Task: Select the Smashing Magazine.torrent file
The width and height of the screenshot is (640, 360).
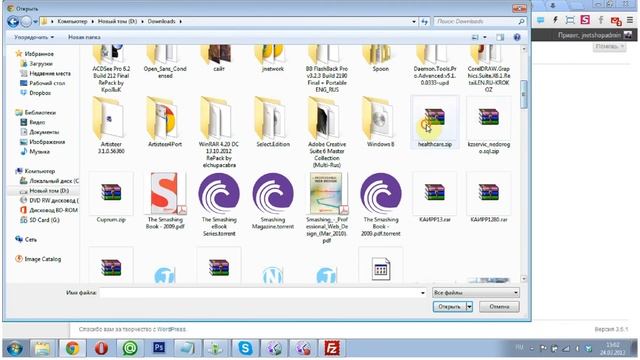Action: 273,201
